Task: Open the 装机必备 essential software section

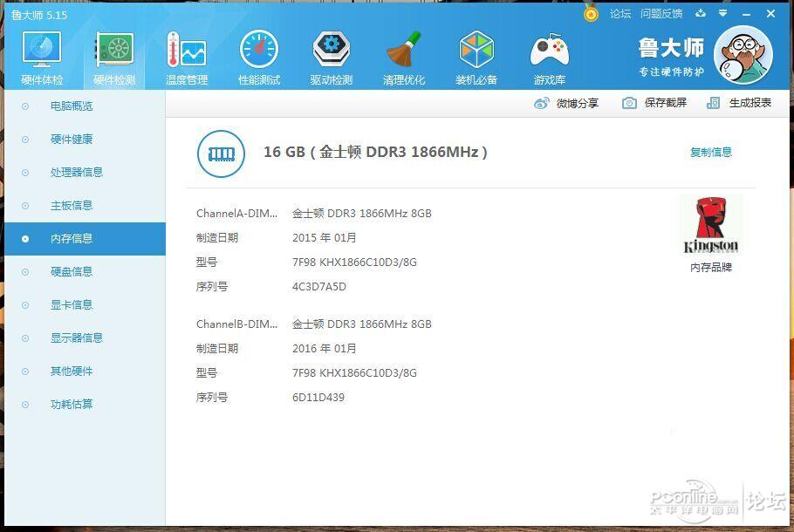Action: 476,58
